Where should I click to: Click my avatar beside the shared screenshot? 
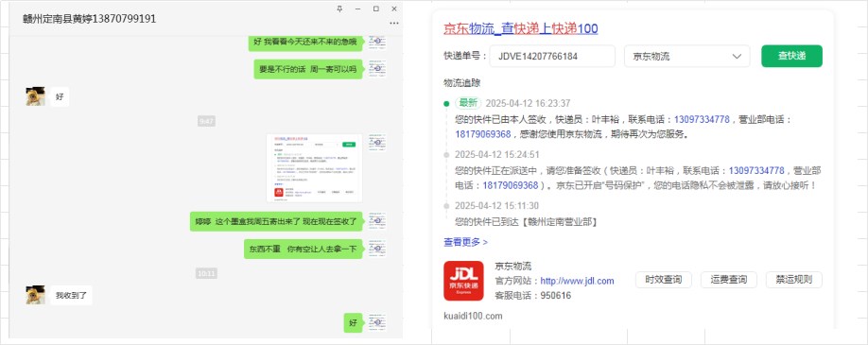click(x=377, y=143)
